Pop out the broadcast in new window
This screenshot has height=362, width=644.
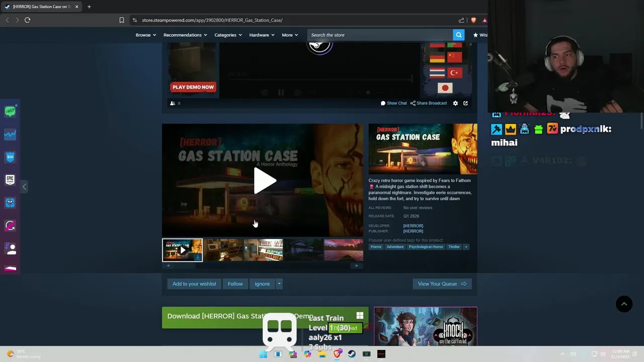pyautogui.click(x=465, y=103)
